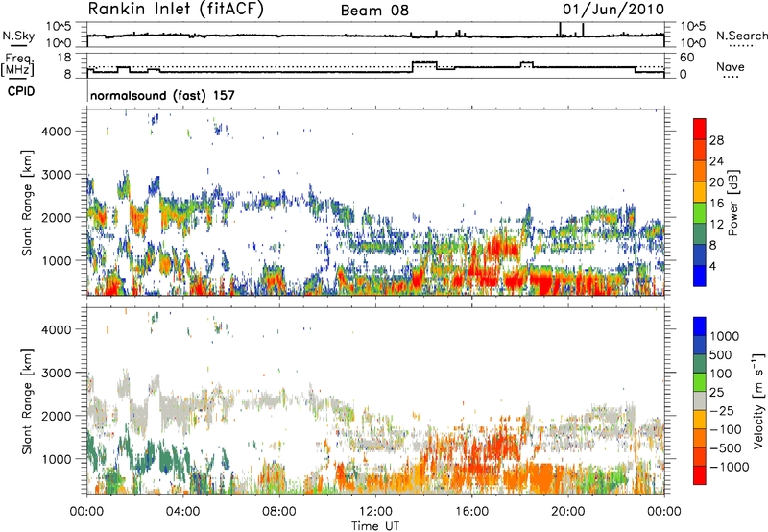Image resolution: width=768 pixels, height=532 pixels.
Task: Click the '2000' tick of power panel
Action: pyautogui.click(x=57, y=217)
